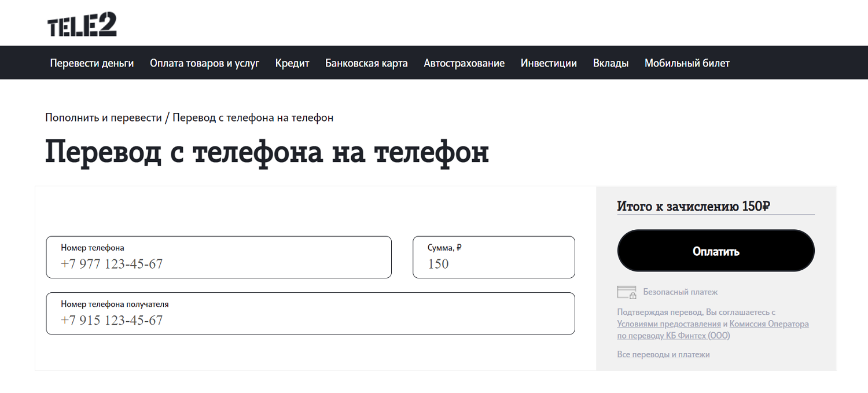This screenshot has height=393, width=868.
Task: Go to Оплата товаров и услуг
Action: (204, 63)
